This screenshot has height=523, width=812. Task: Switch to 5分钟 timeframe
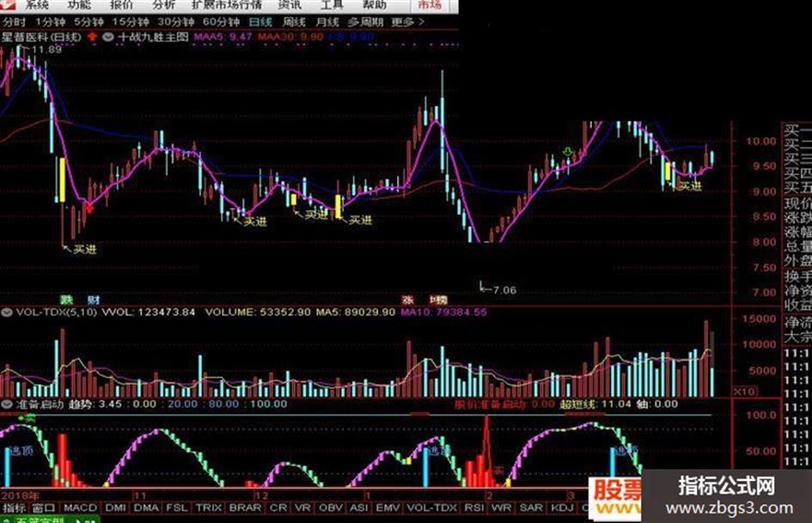[89, 21]
